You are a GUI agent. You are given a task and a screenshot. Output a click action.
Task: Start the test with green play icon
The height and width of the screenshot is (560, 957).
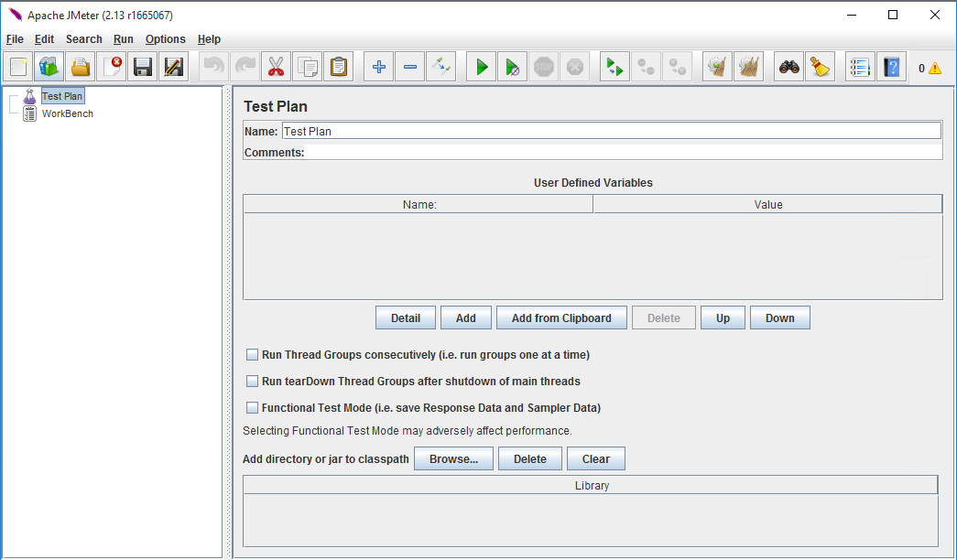tap(482, 67)
